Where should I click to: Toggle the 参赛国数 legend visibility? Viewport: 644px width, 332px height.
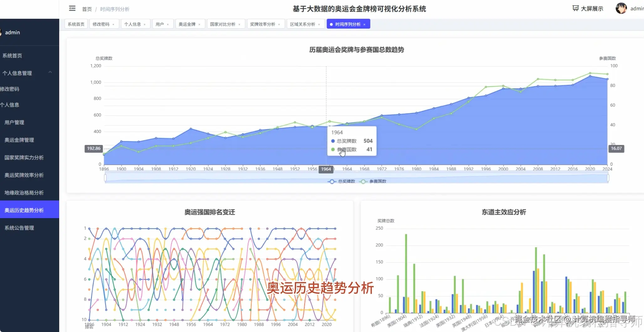pos(373,181)
